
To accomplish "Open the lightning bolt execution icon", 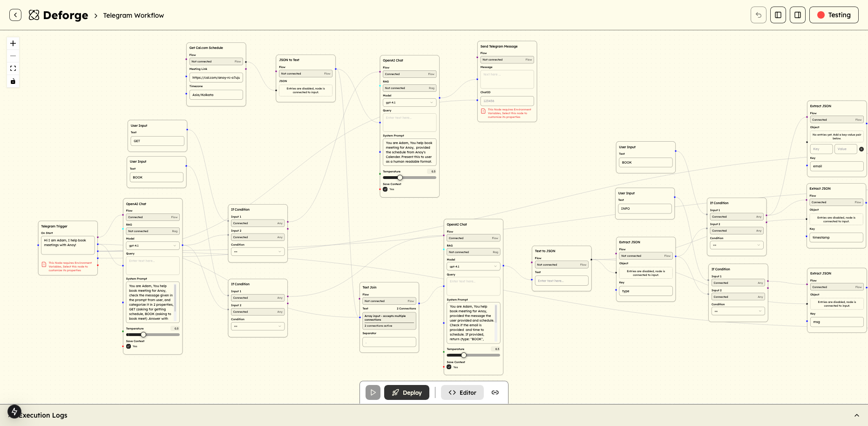I will (x=14, y=412).
